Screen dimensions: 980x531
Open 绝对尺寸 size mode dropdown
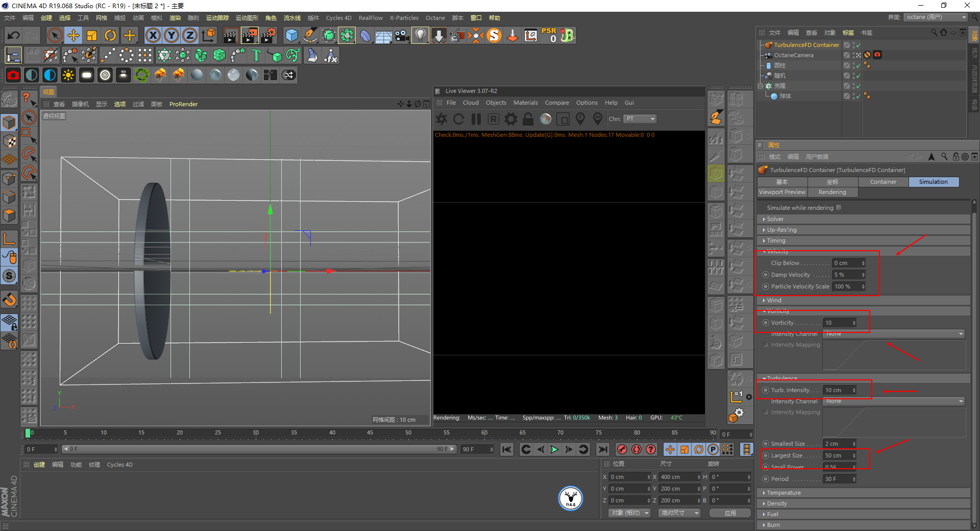point(679,513)
